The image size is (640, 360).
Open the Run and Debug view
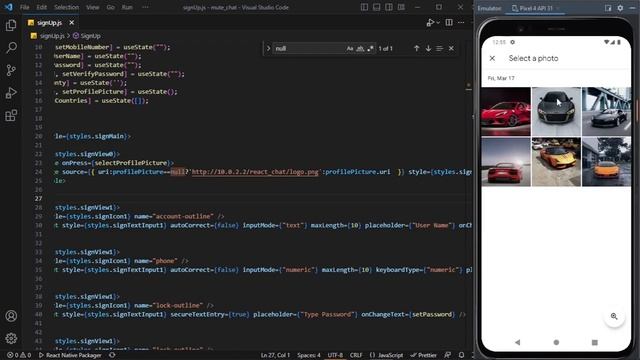coord(11,93)
